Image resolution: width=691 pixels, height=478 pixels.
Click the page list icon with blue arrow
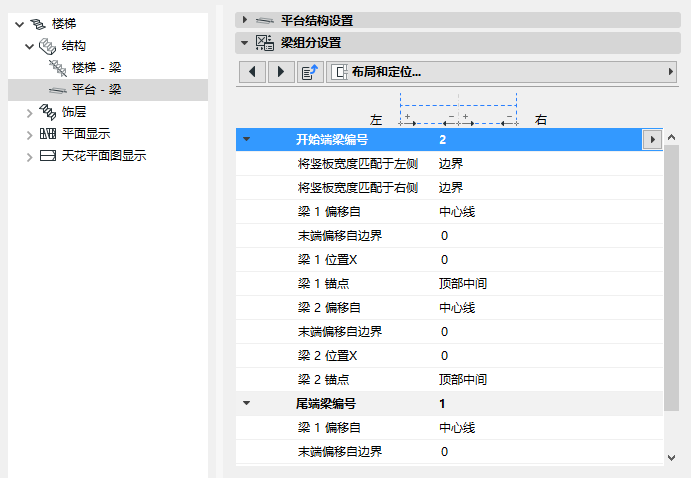310,72
